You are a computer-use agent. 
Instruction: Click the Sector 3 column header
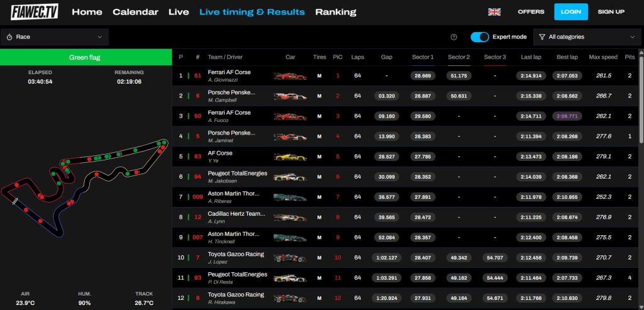tap(495, 57)
